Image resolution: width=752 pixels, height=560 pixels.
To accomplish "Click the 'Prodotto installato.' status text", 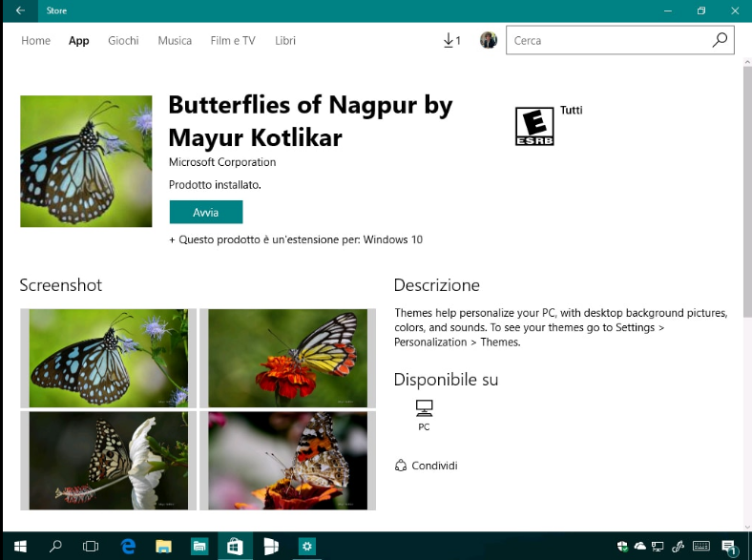I will pyautogui.click(x=215, y=184).
